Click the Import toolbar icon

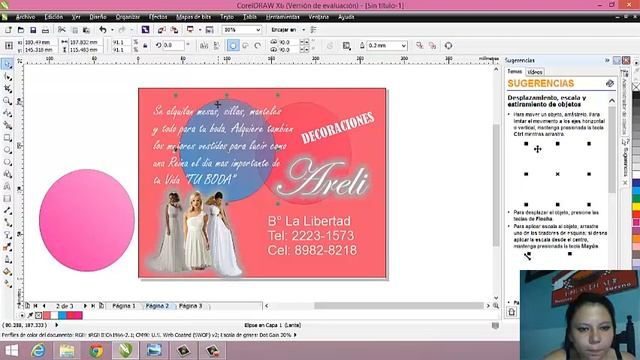tap(162, 30)
